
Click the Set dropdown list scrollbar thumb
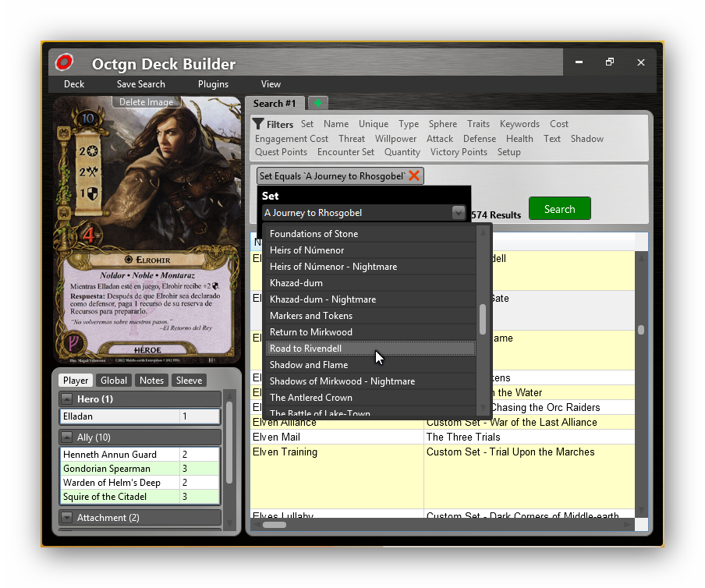click(483, 319)
